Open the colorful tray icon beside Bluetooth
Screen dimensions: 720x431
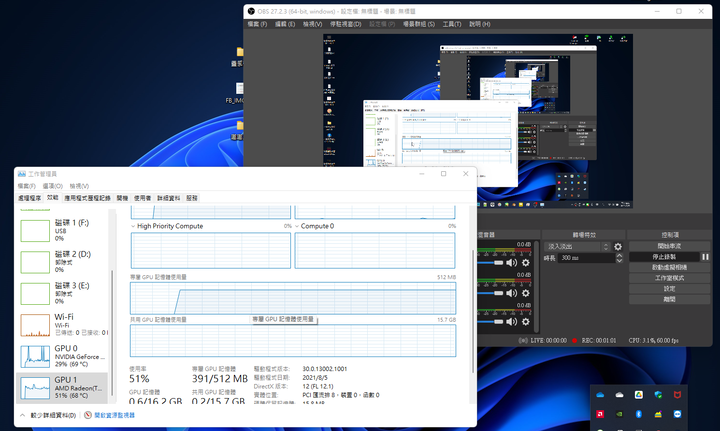658,414
